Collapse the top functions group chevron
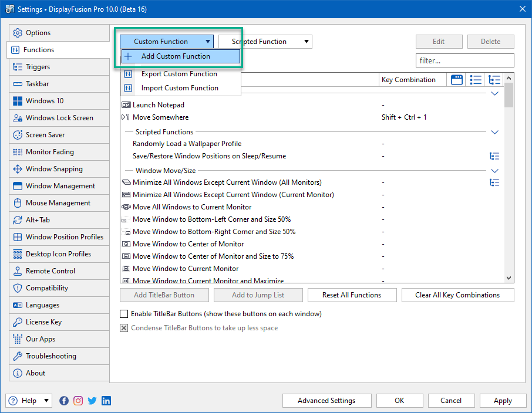The height and width of the screenshot is (413, 532). (494, 93)
